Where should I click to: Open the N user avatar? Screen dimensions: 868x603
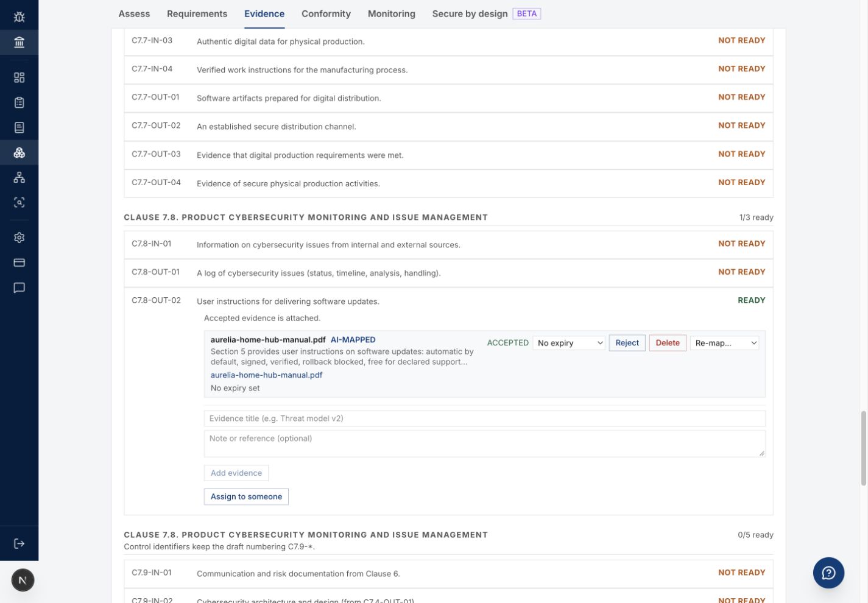(23, 580)
